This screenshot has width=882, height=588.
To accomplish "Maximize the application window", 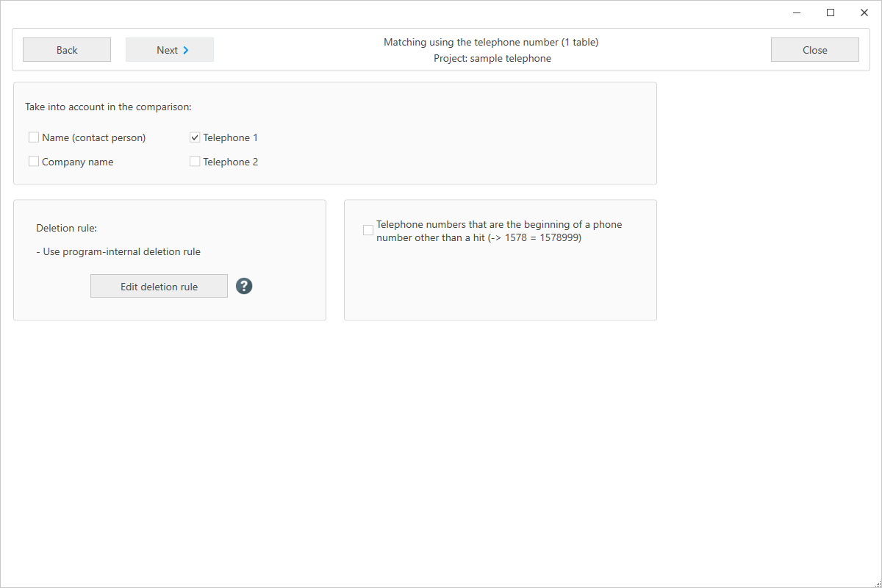I will tap(831, 12).
